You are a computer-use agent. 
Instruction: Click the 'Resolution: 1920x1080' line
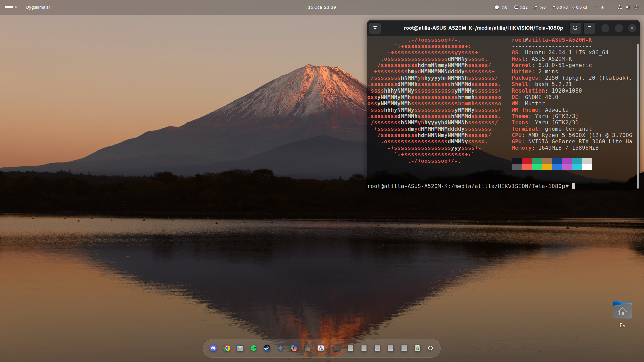tap(546, 90)
